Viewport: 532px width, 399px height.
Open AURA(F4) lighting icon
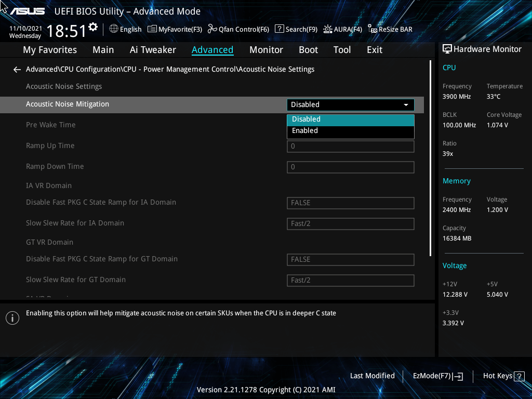(328, 29)
